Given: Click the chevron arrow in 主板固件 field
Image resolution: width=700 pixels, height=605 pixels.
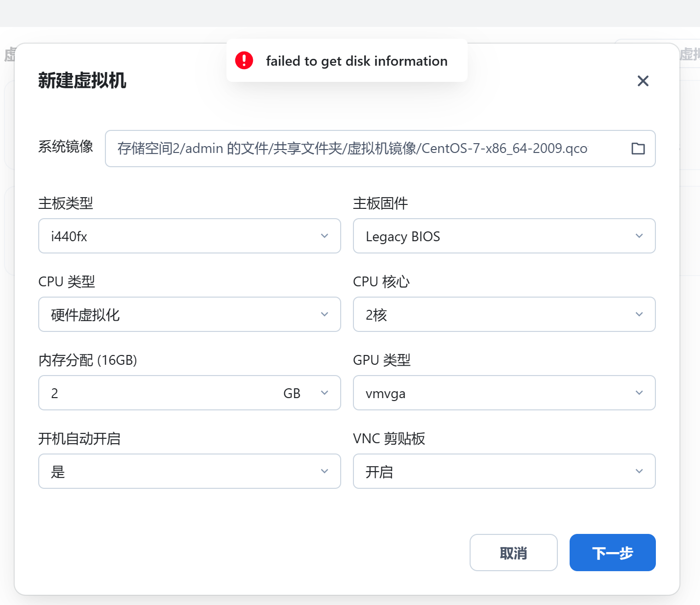Looking at the screenshot, I should coord(639,236).
